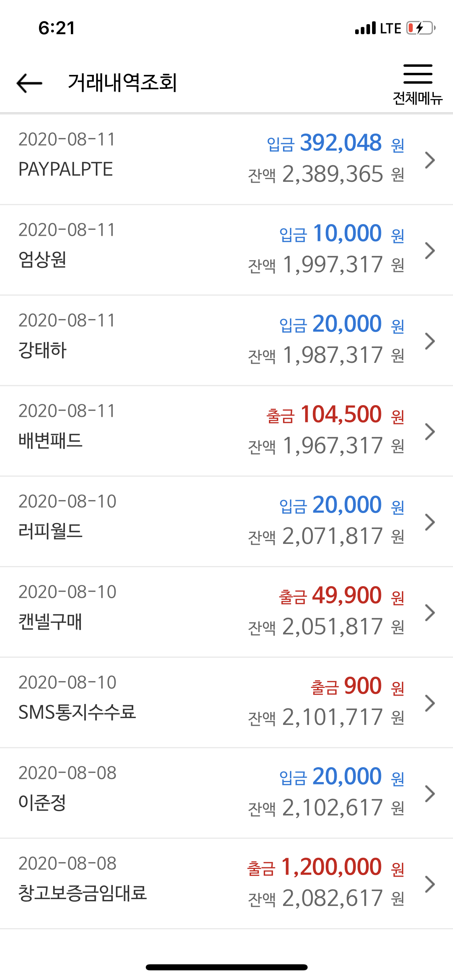Viewport: 453px width, 980px height.
Task: Expand 이준정 deposit row chevron
Action: click(x=430, y=794)
